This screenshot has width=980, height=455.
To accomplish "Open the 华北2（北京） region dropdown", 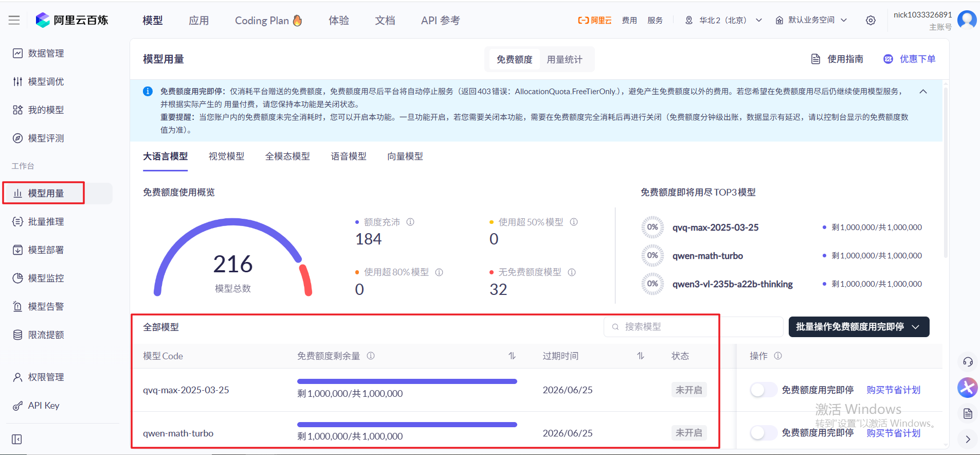I will (723, 21).
